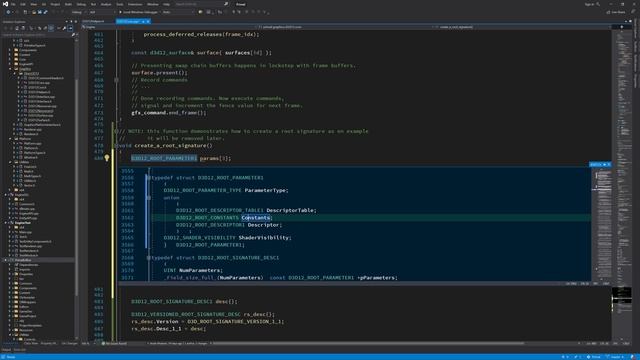Viewport: 640px width, 360px height.
Task: Open the create_a_root_signature member dropdown
Action: pos(522,27)
